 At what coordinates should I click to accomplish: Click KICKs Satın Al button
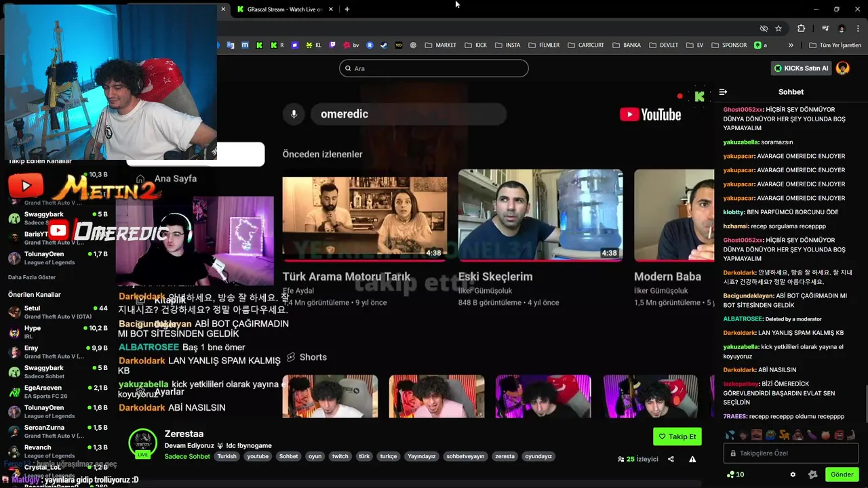click(x=802, y=68)
